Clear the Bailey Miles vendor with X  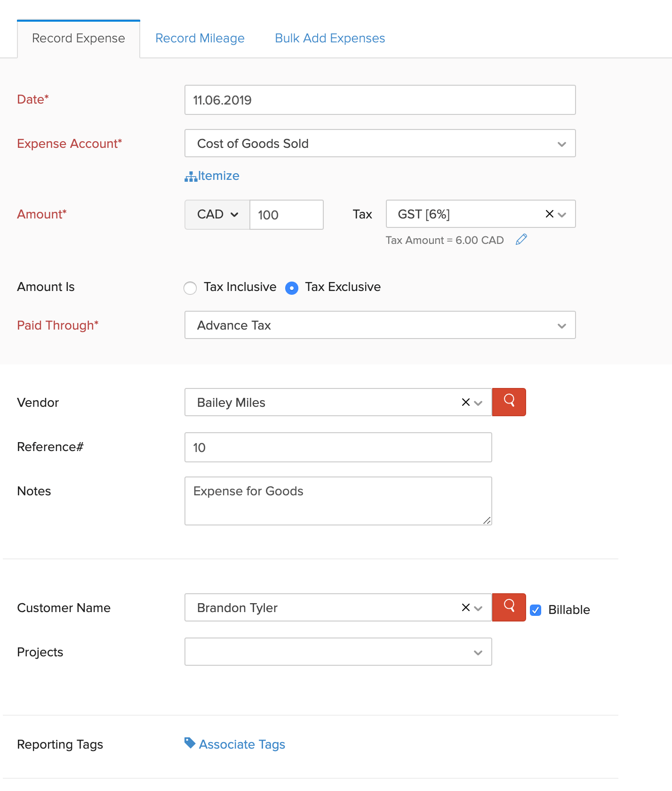click(x=465, y=402)
